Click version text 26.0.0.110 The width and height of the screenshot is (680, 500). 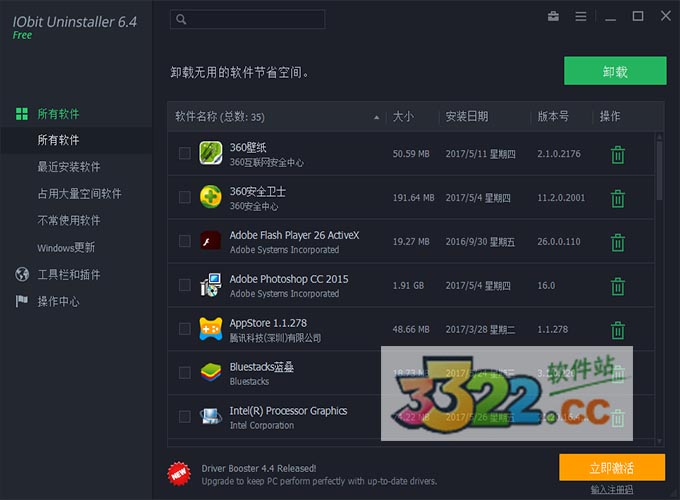click(559, 242)
